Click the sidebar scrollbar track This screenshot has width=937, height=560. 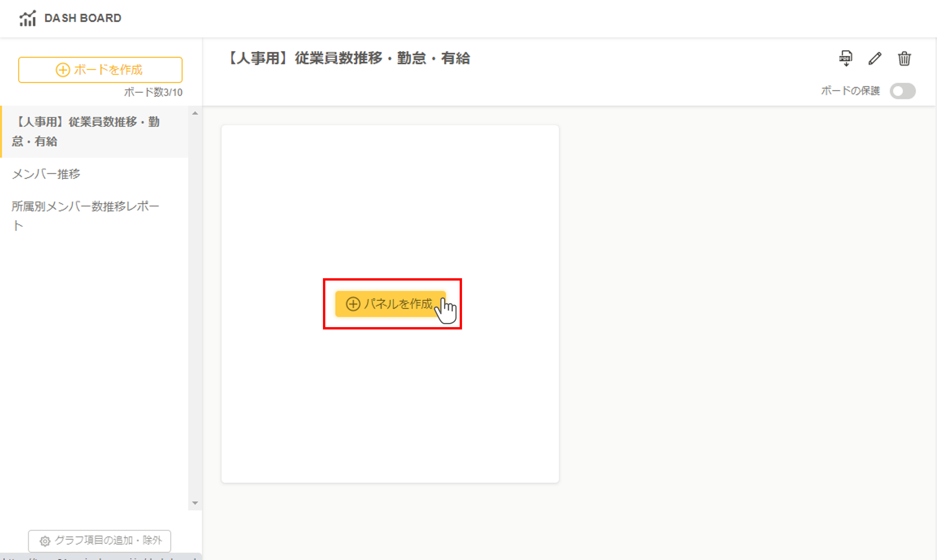tap(195, 308)
